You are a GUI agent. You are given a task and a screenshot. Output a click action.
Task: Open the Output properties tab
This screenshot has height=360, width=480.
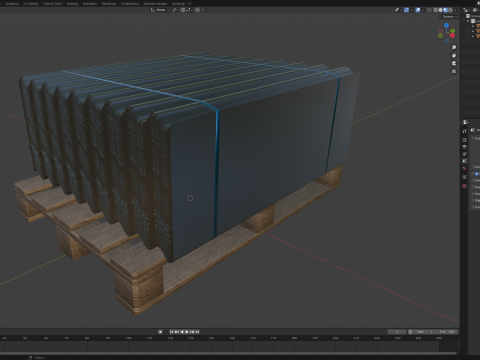click(464, 147)
